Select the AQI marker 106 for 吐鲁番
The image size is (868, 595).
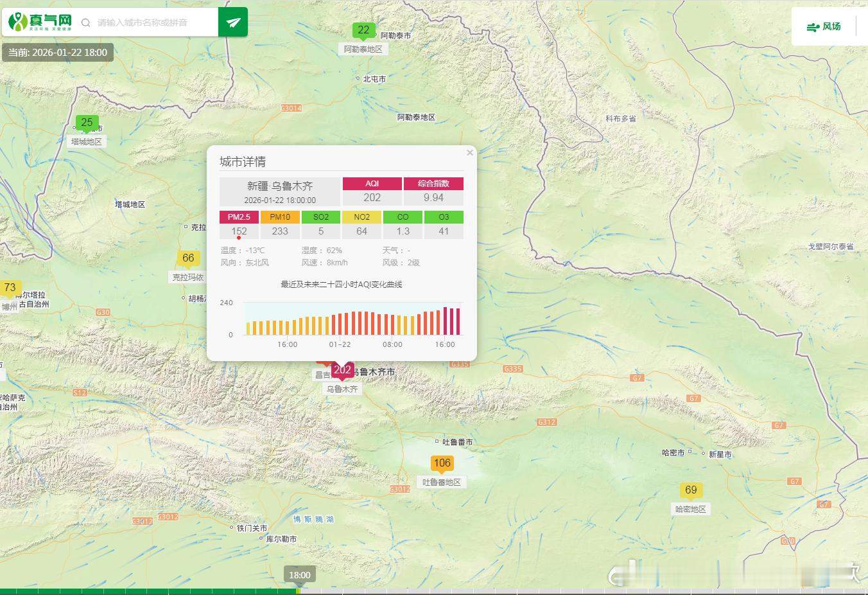442,463
